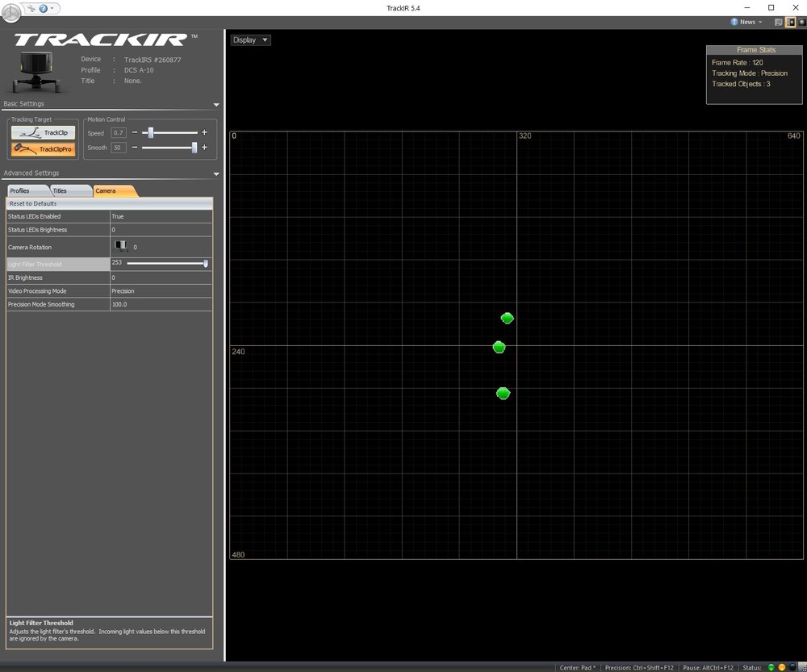Change Video Processing Mode Precision value
Image resolution: width=807 pixels, height=672 pixels.
click(161, 291)
